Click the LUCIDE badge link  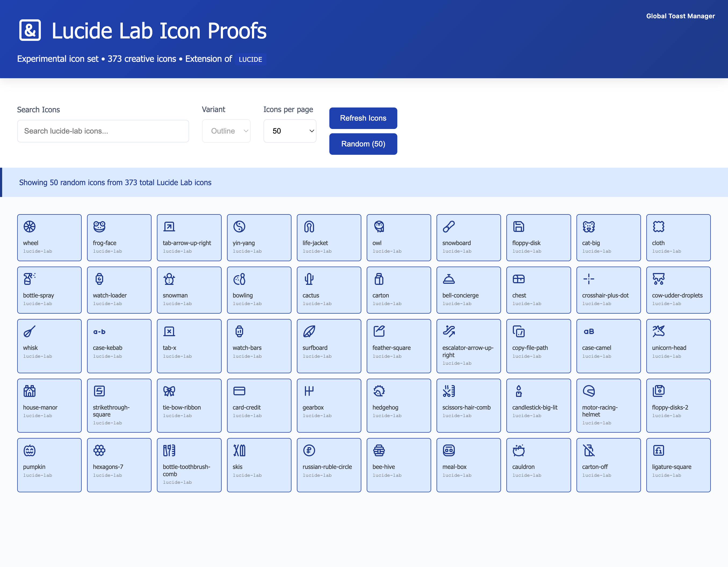pyautogui.click(x=250, y=59)
